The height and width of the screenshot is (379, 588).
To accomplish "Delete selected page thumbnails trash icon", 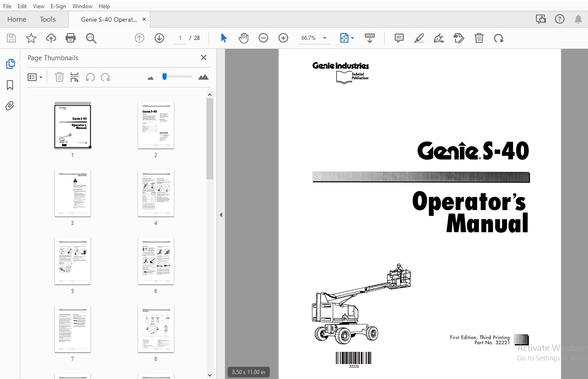I will (59, 77).
